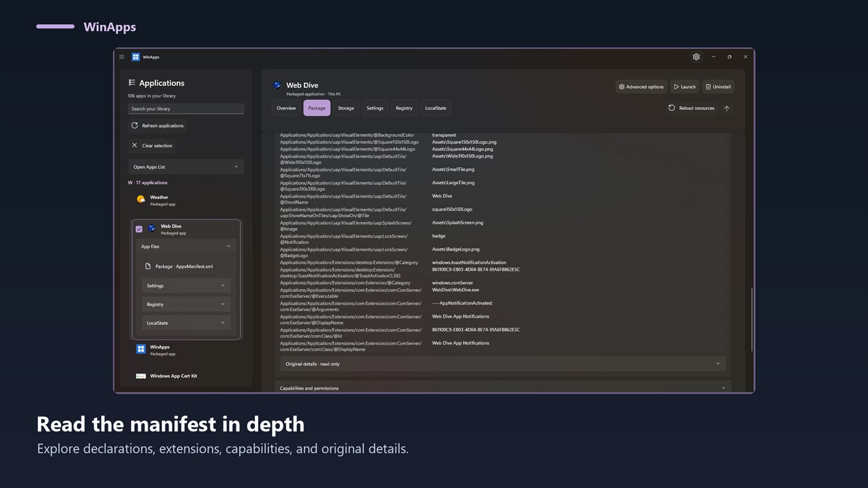This screenshot has width=868, height=488.
Task: Click the WebDive\WebDive.exe value
Action: pyautogui.click(x=455, y=290)
